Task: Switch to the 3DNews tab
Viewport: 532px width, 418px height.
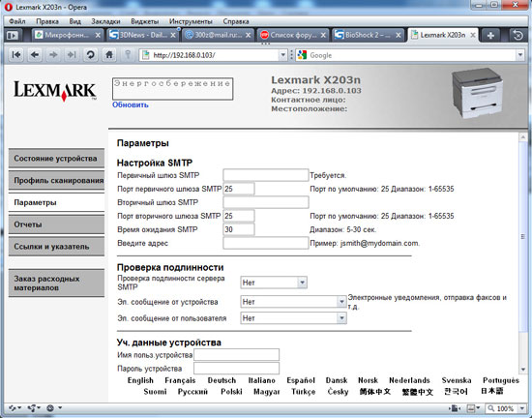Action: pos(142,35)
